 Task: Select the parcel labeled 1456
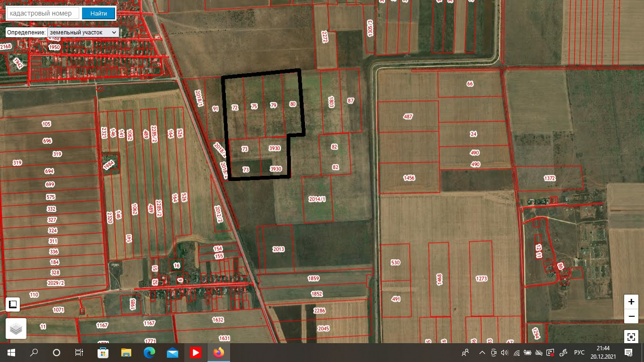(409, 178)
